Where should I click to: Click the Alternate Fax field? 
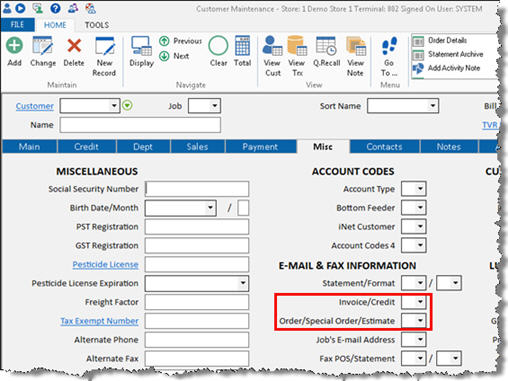197,359
